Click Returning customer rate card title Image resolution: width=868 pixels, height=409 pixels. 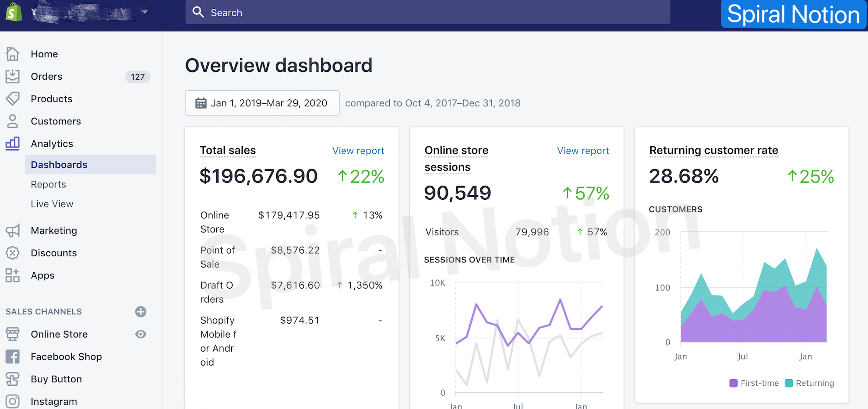(x=714, y=150)
